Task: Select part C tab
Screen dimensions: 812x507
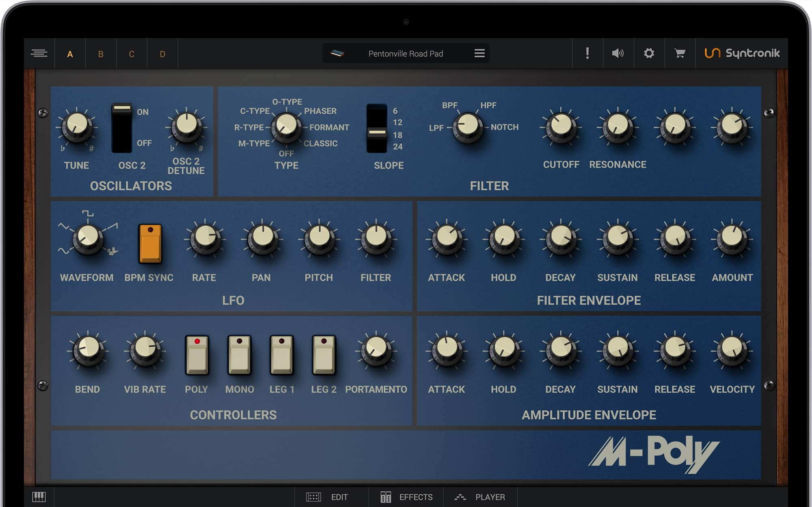Action: pos(132,54)
